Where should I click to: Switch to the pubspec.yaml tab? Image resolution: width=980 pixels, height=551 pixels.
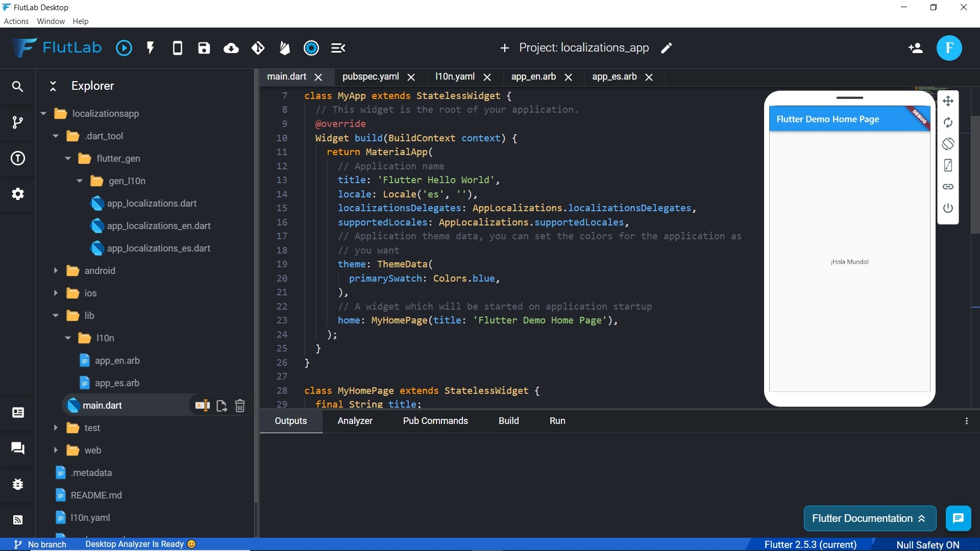pyautogui.click(x=371, y=77)
